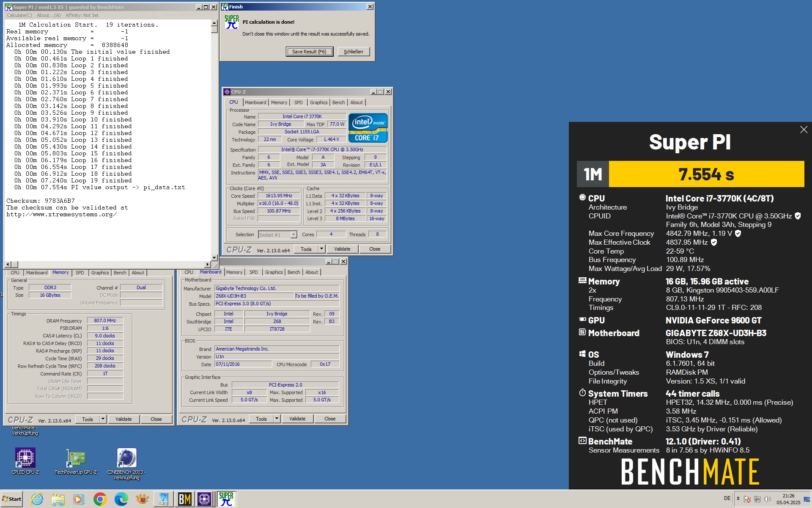Open Internet Explorer from the taskbar
Image resolution: width=812 pixels, height=508 pixels.
pyautogui.click(x=37, y=500)
